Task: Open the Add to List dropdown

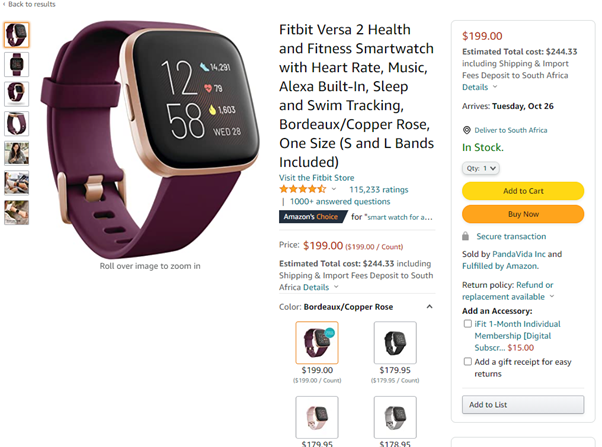Action: (523, 405)
